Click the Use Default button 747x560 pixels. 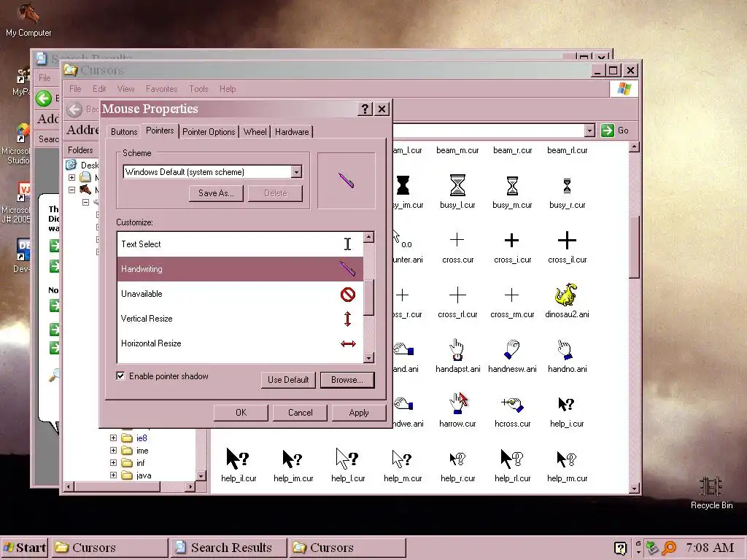288,380
